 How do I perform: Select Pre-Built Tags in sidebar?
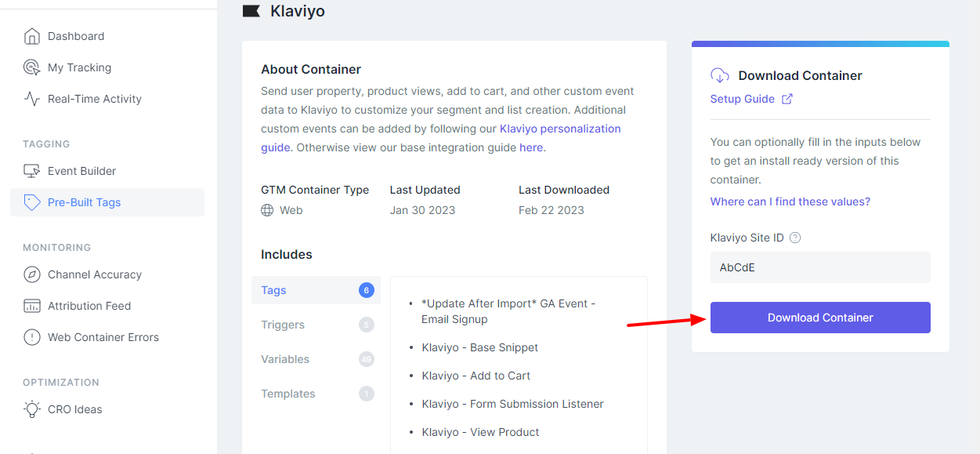(x=107, y=202)
